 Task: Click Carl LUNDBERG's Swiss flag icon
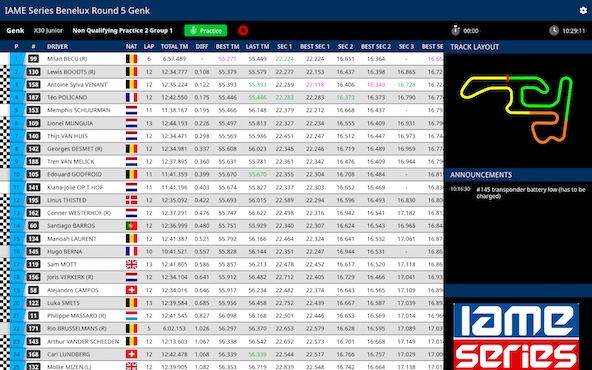tap(131, 354)
